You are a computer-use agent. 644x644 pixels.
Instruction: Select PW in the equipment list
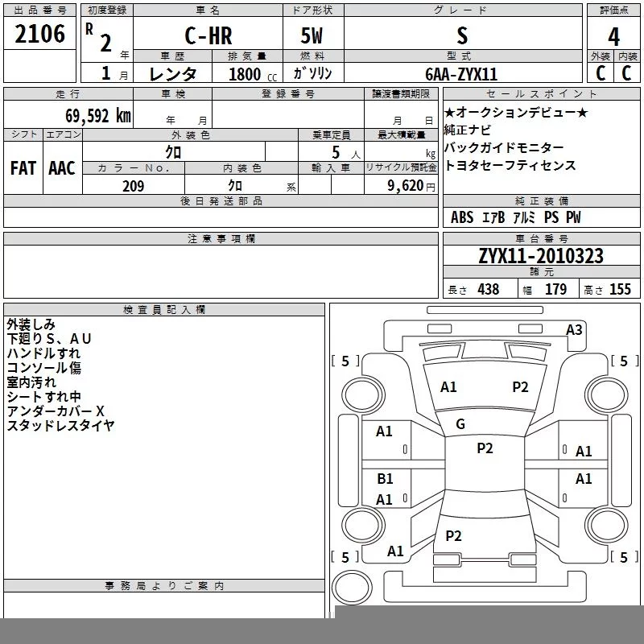(x=573, y=217)
